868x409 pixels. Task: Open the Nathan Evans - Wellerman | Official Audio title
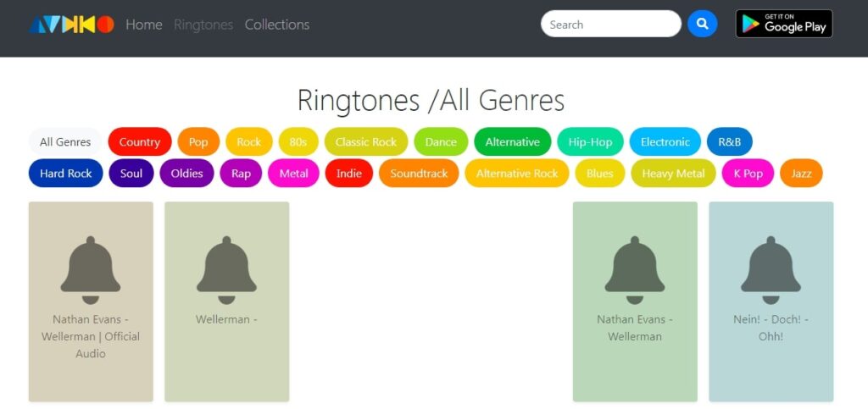click(x=91, y=336)
